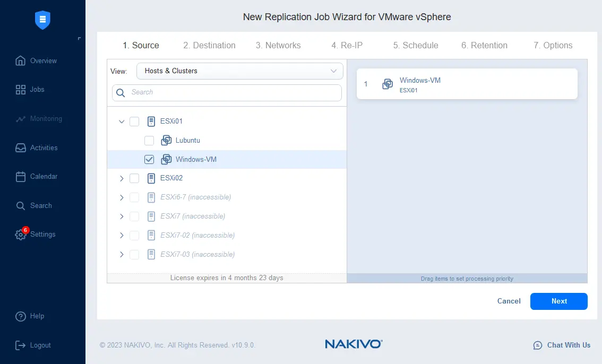
Task: Collapse the ESXi01 tree node
Action: click(x=122, y=122)
